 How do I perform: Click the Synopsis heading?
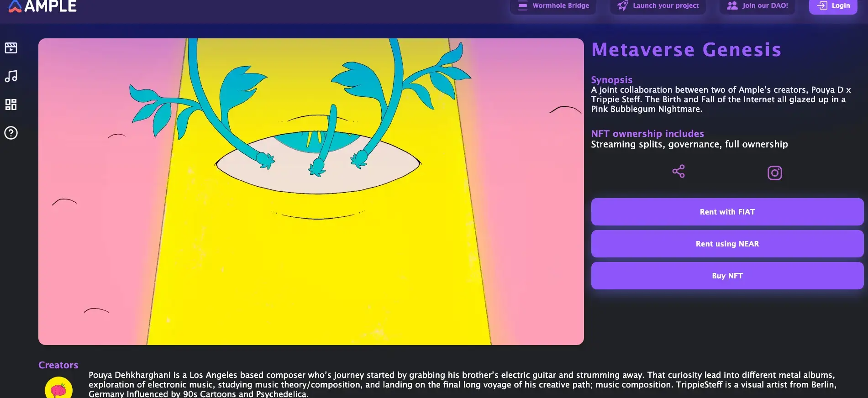612,80
